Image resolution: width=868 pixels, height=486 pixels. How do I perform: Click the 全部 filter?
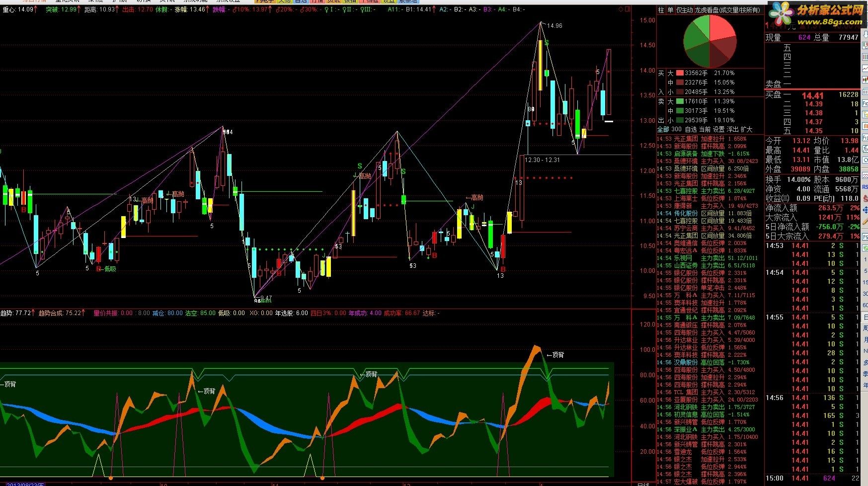[x=663, y=129]
